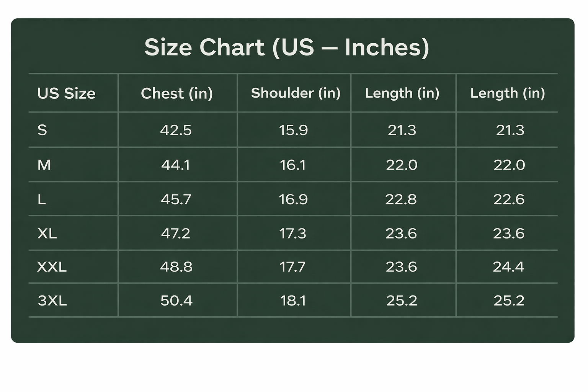The image size is (588, 392).
Task: Click the 45.7 chest value for size L
Action: [x=176, y=199]
